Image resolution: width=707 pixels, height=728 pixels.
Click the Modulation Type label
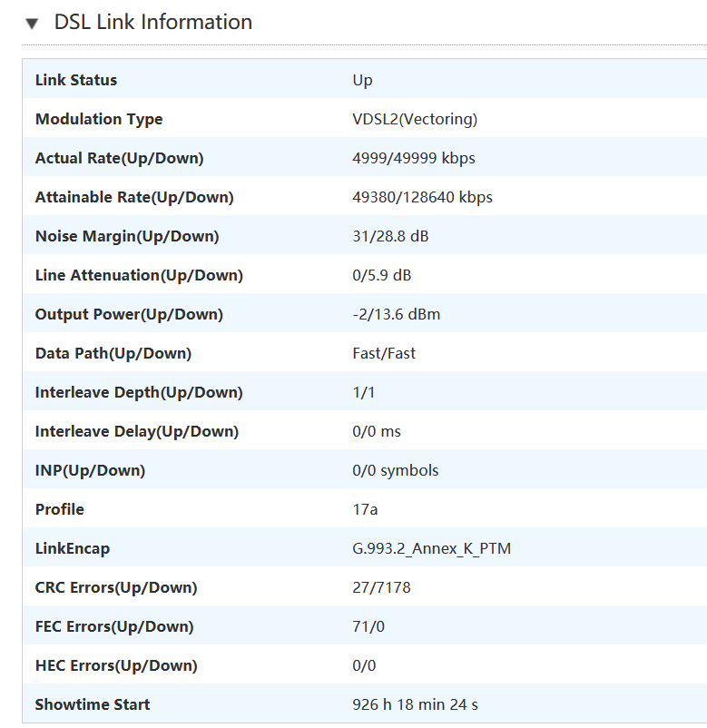point(99,120)
